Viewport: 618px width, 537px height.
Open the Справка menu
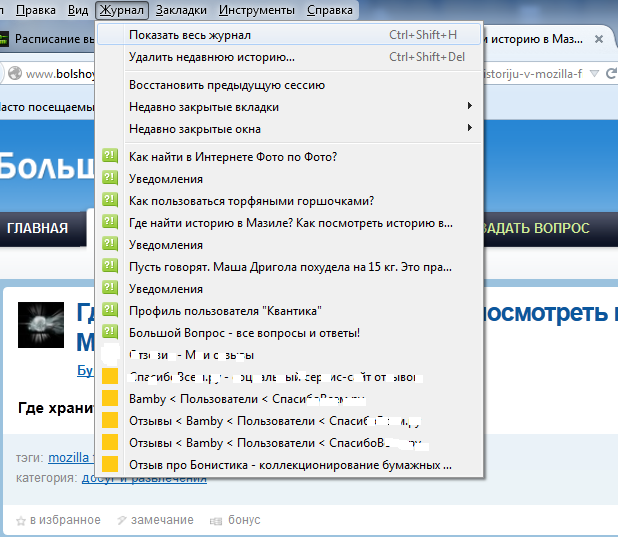(329, 10)
